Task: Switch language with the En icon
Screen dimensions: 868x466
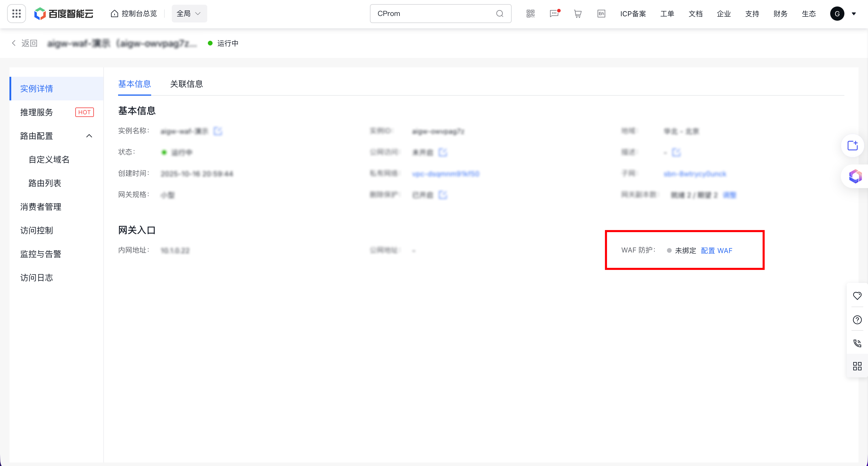Action: (601, 14)
